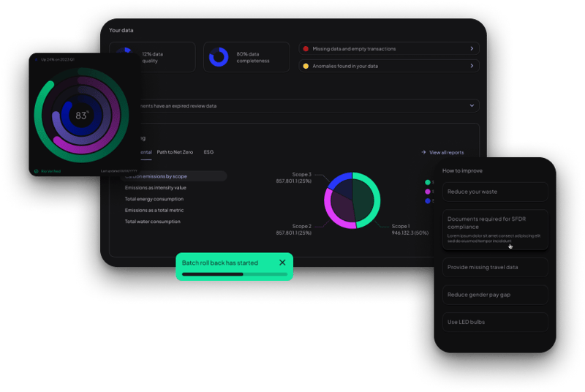Image resolution: width=585 pixels, height=392 pixels.
Task: Click the 83 score ring chart
Action: tap(81, 116)
